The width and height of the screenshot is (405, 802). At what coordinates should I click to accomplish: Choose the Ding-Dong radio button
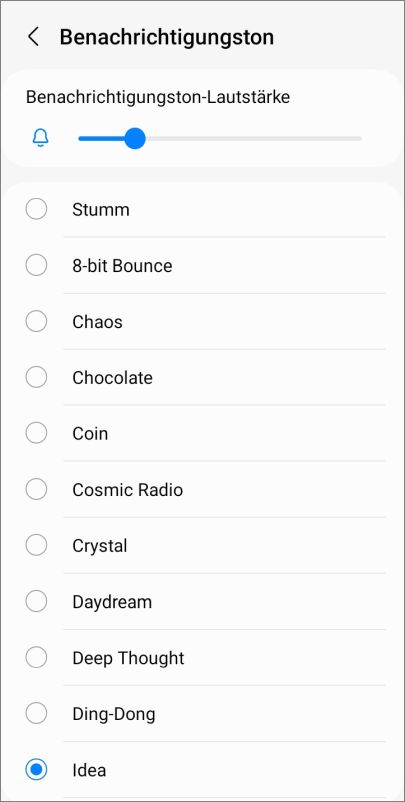[x=36, y=713]
